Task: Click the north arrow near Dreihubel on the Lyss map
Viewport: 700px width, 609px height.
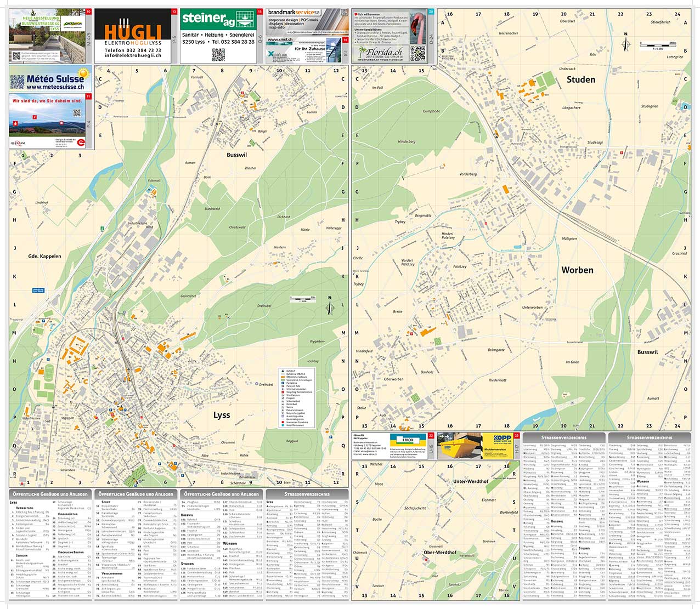Action: [330, 306]
